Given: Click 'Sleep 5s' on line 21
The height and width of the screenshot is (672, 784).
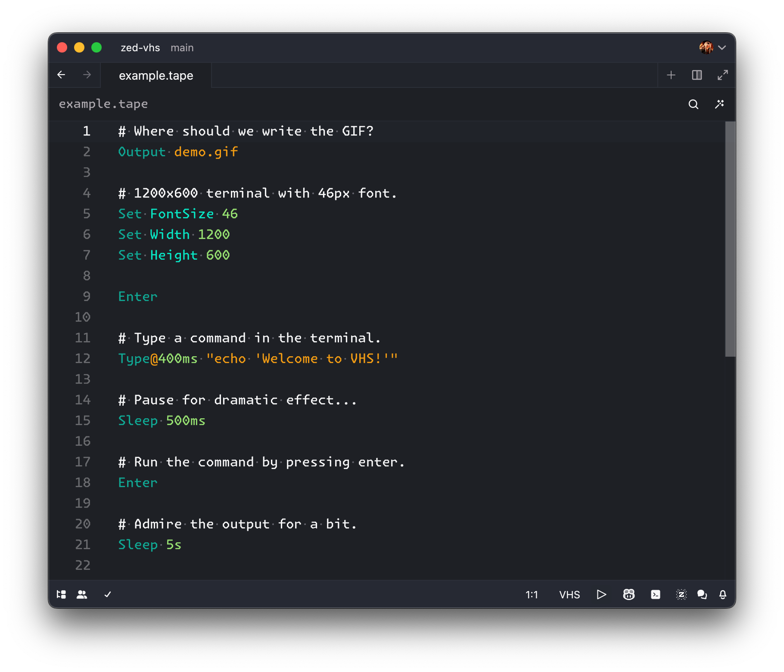Looking at the screenshot, I should click(149, 544).
